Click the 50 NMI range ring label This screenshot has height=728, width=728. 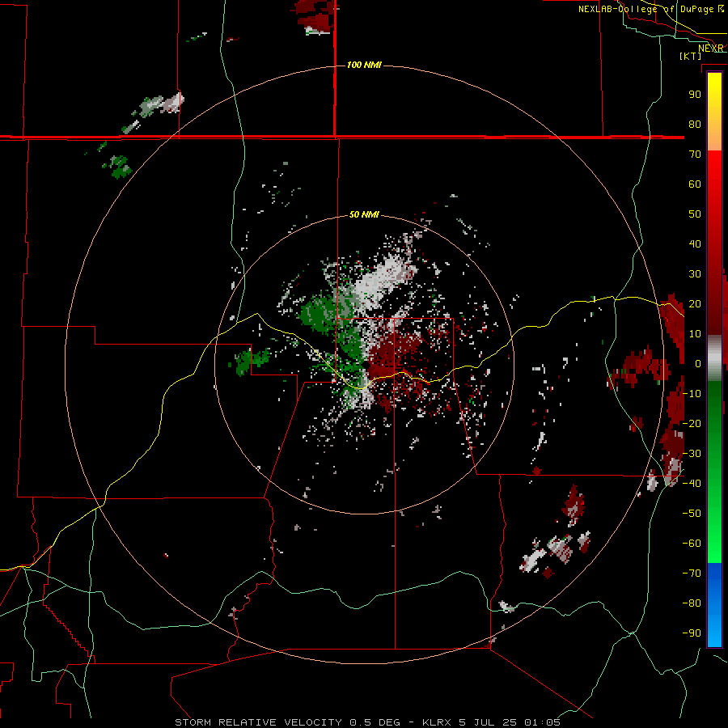364,214
